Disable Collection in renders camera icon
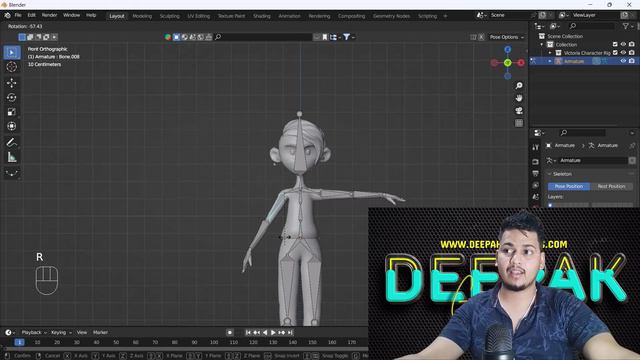 [x=632, y=44]
